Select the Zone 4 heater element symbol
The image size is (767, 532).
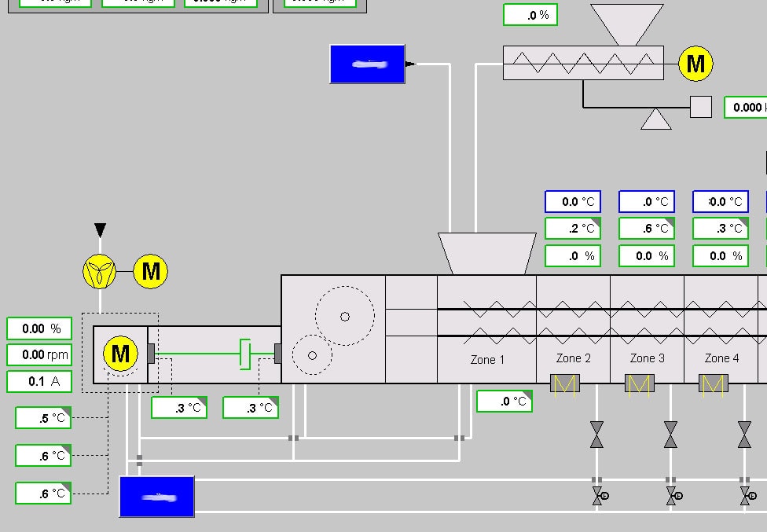[714, 383]
